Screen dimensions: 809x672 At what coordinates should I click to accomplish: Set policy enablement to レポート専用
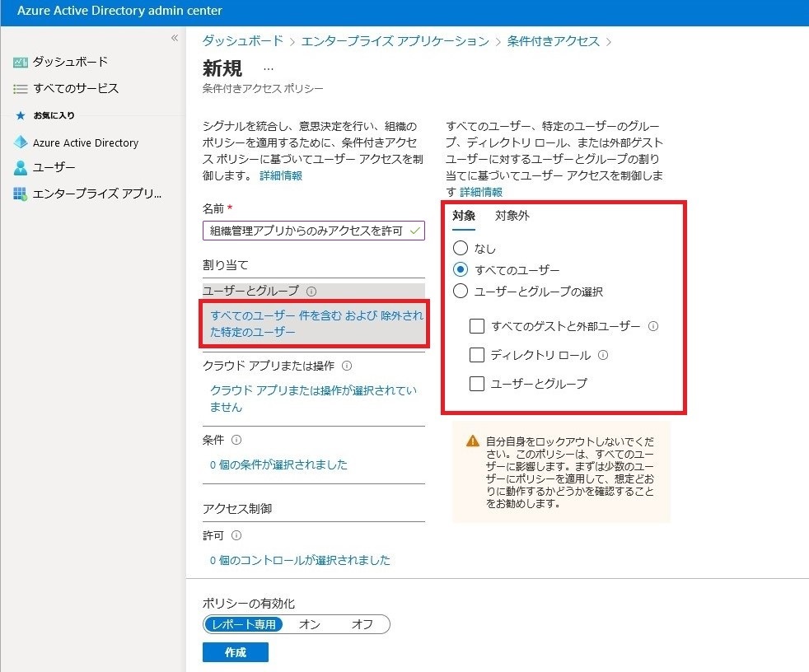[x=244, y=624]
